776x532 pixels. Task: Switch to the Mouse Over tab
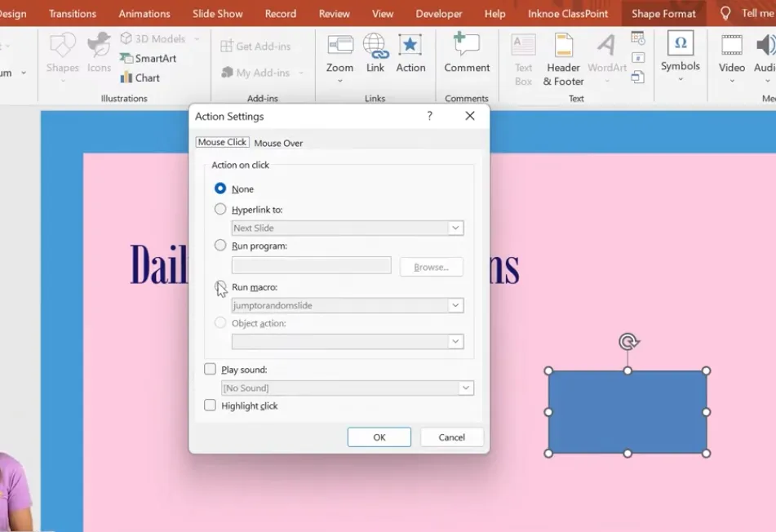click(x=278, y=143)
